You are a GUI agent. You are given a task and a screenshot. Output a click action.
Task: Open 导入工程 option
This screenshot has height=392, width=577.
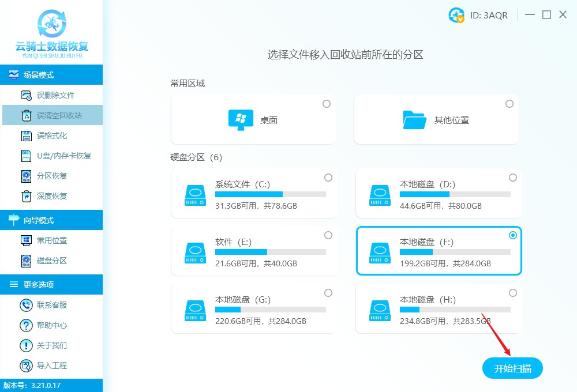(51, 365)
